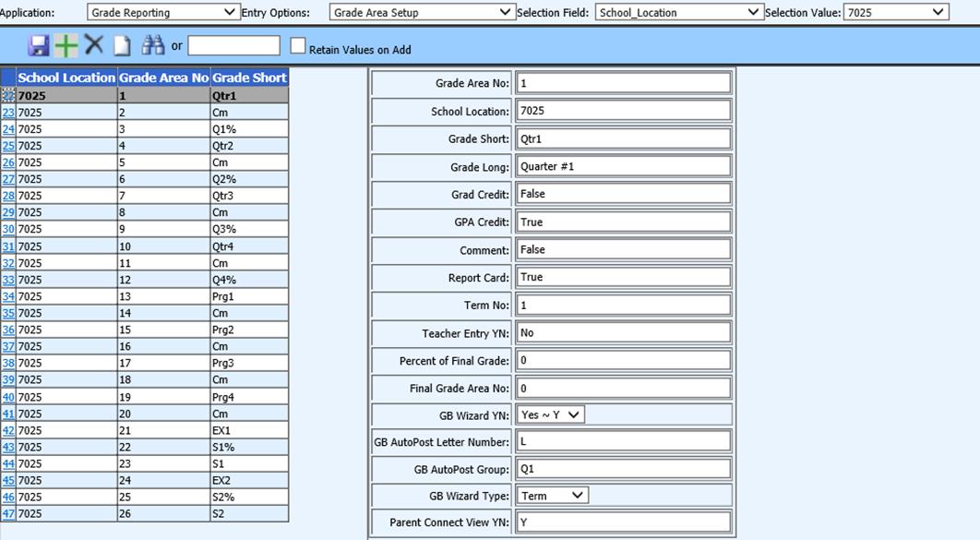
Task: Click the Grade Long input field
Action: point(623,166)
